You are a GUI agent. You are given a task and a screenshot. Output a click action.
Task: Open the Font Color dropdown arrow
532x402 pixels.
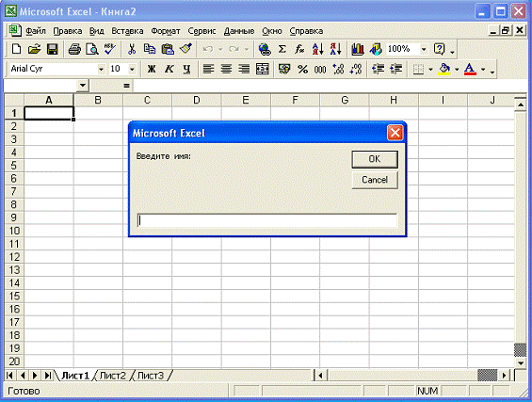coord(483,70)
